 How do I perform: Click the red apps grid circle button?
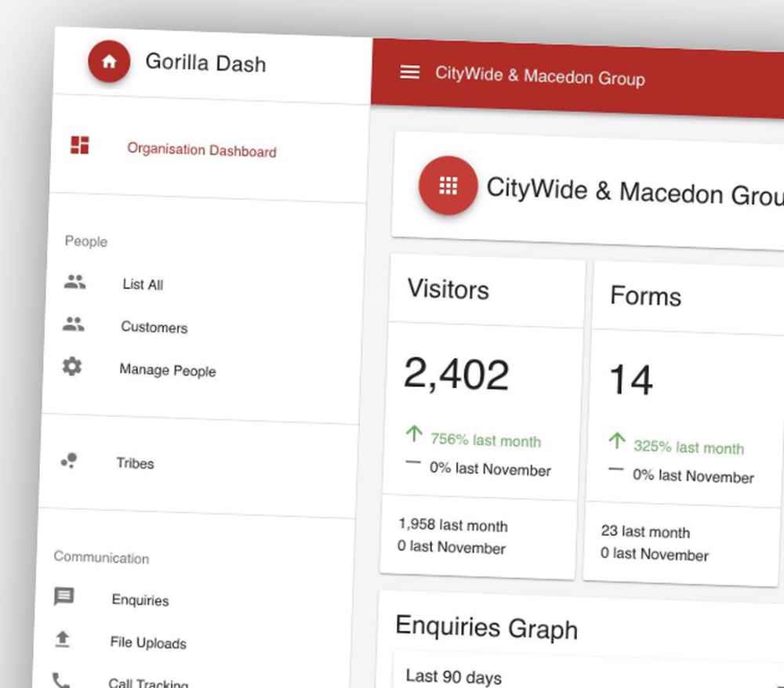448,186
